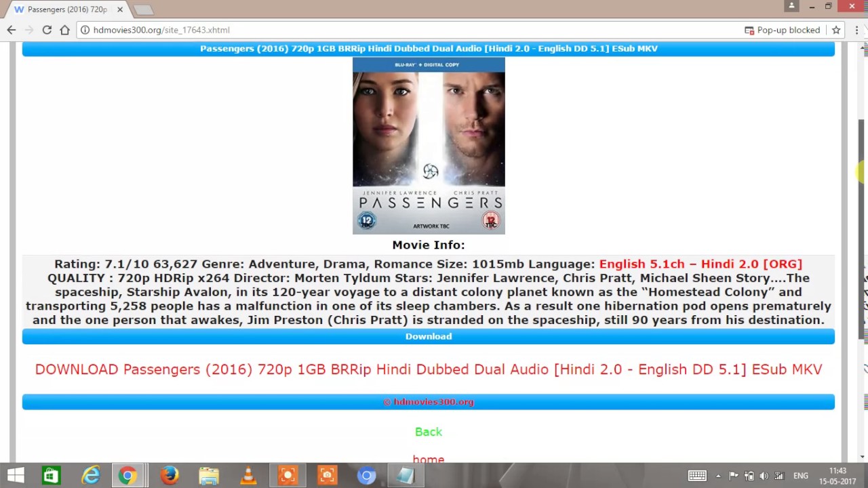This screenshot has height=488, width=868.
Task: Launch Firefox from the taskbar
Action: click(x=169, y=475)
